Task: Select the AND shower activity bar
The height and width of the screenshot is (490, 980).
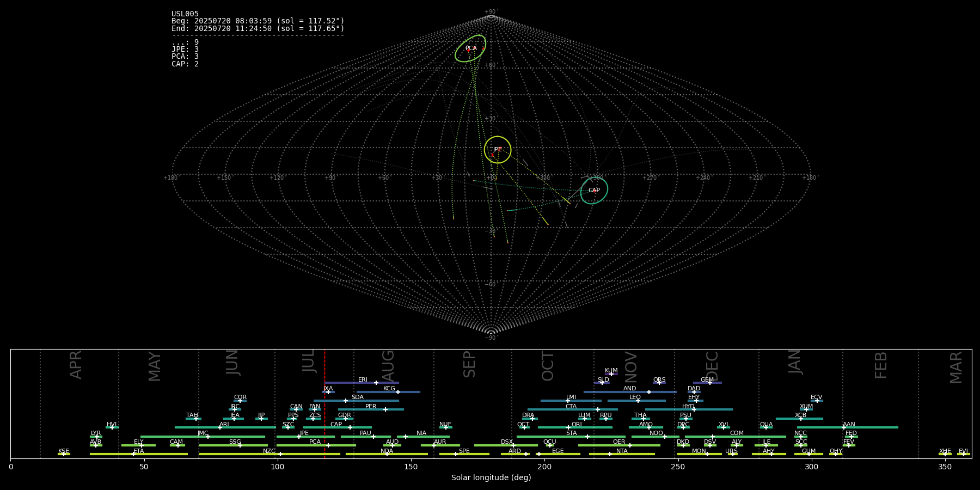Action: click(x=630, y=391)
